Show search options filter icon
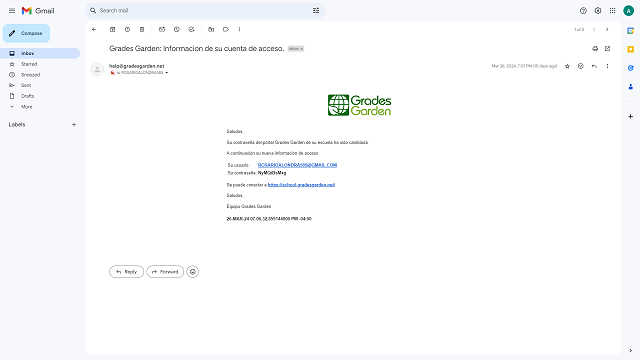This screenshot has height=360, width=640. coord(316,11)
